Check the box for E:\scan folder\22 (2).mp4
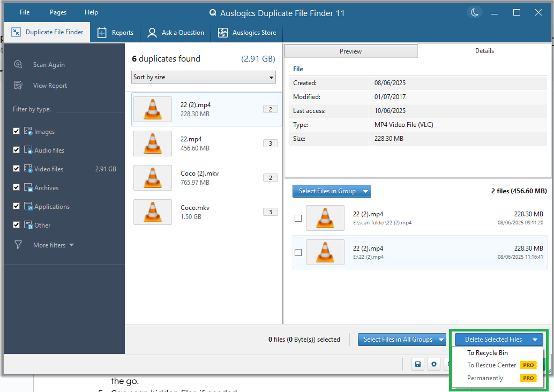This screenshot has width=554, height=392. click(x=298, y=218)
